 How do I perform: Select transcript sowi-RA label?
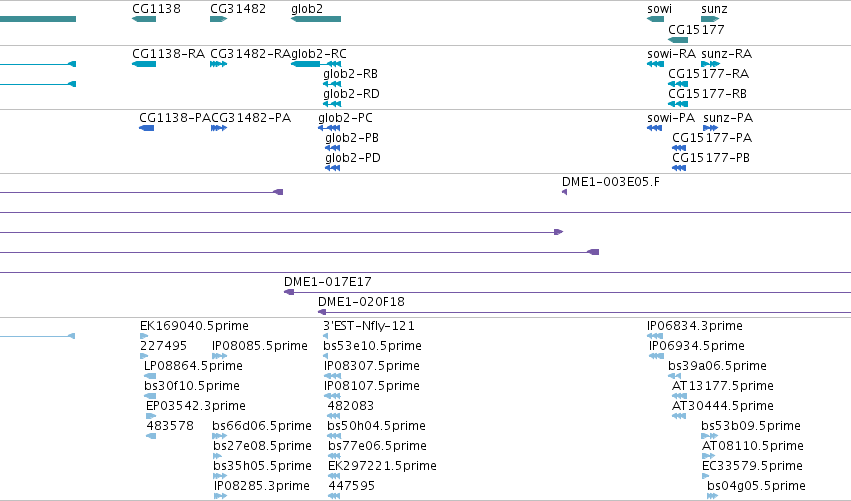[671, 54]
